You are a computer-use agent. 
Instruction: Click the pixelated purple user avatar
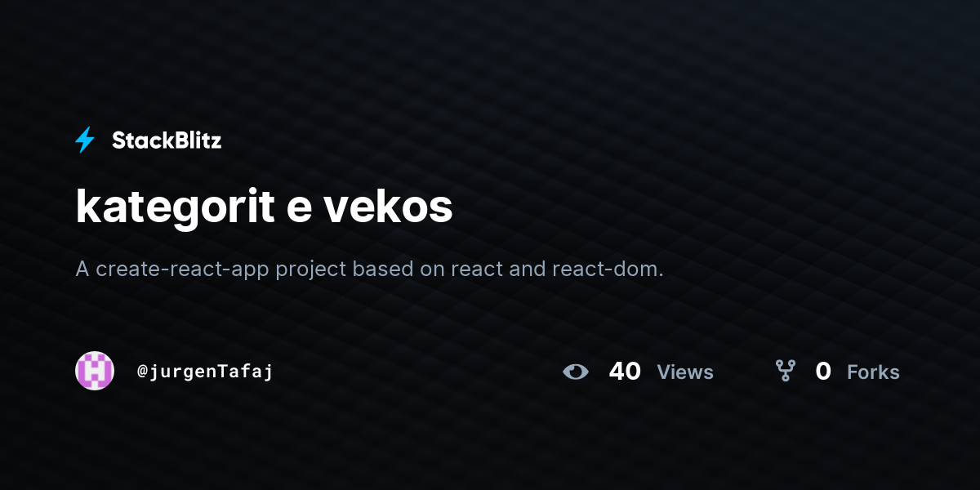click(95, 371)
